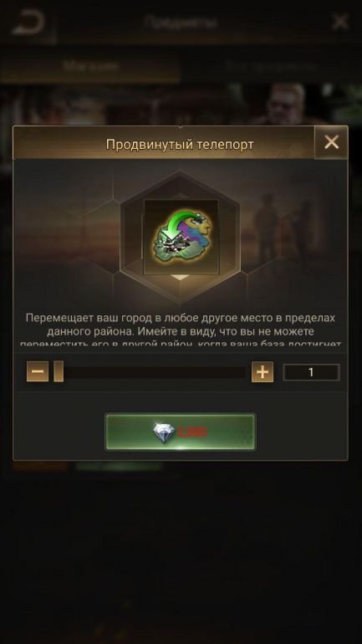Increase quantity with the plus button
This screenshot has width=362, height=644.
click(263, 371)
